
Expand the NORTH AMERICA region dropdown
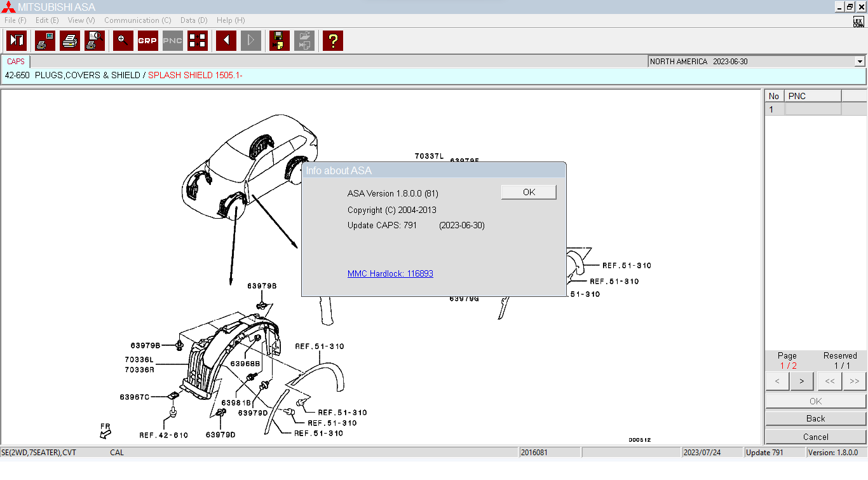(860, 62)
